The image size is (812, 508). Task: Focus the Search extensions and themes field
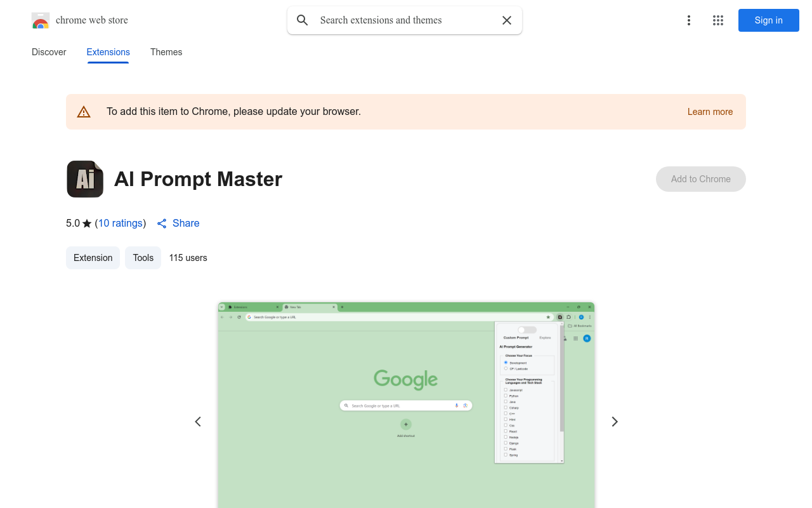[406, 20]
